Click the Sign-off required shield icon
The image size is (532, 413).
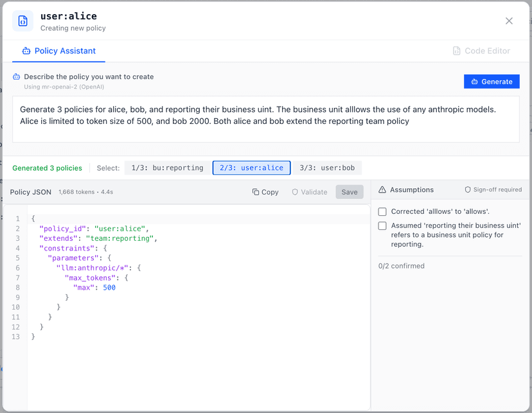coord(468,190)
